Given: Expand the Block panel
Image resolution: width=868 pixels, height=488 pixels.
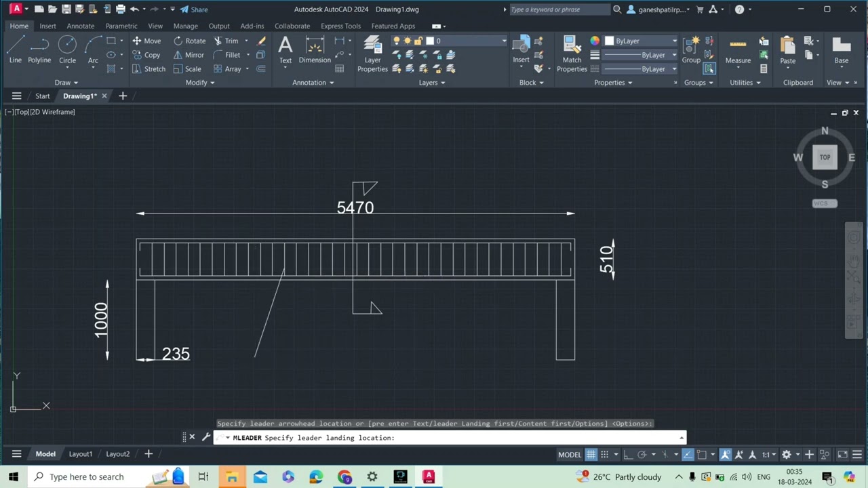Looking at the screenshot, I should (x=532, y=83).
